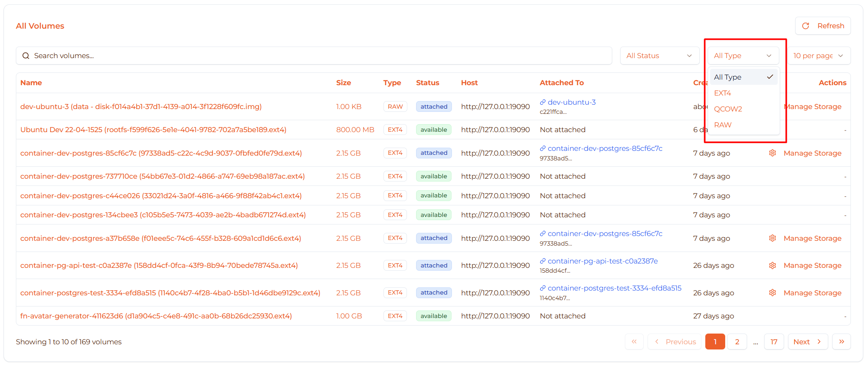
Task: Click the gear icon for container-pg-api-test-c0a2387e row
Action: (772, 265)
